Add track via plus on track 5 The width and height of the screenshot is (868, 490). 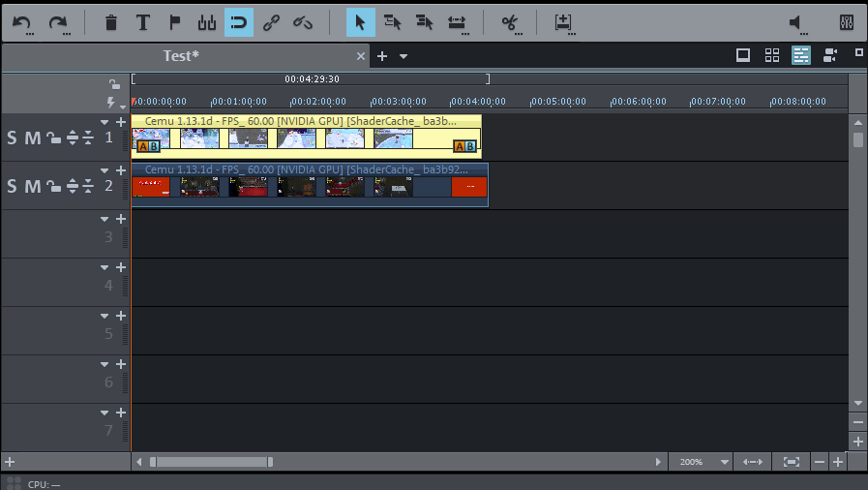coord(121,316)
